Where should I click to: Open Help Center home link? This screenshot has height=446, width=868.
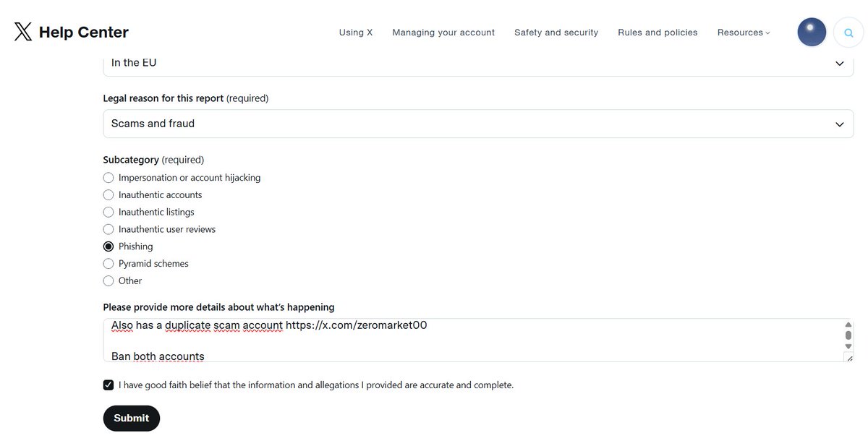[x=84, y=33]
